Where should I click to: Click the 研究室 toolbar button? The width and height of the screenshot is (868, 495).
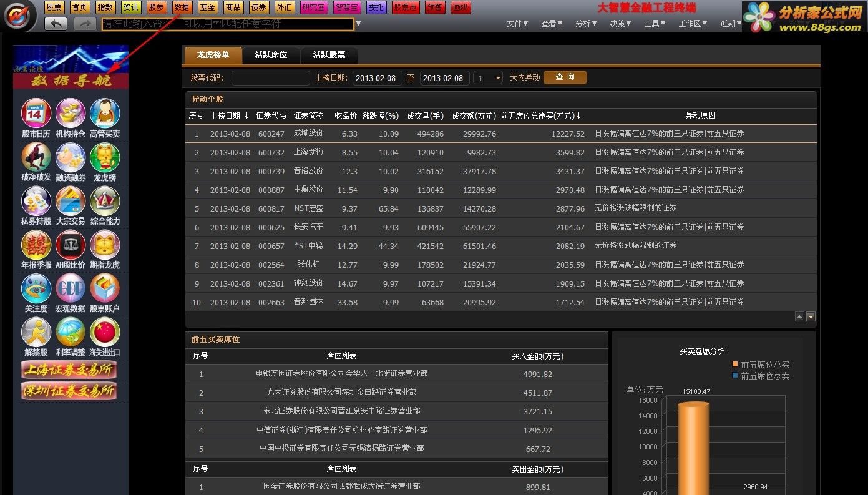[x=314, y=7]
